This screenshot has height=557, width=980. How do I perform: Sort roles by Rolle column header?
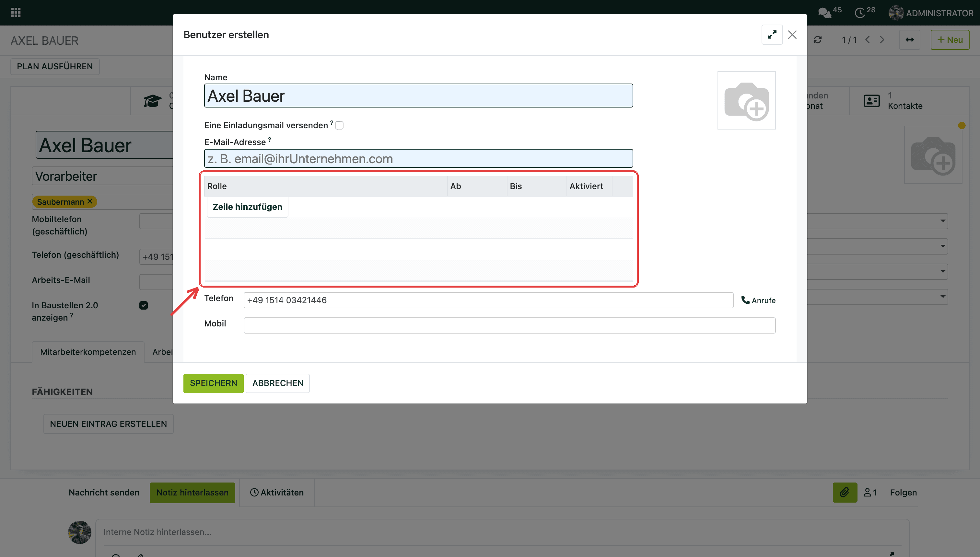(x=326, y=186)
